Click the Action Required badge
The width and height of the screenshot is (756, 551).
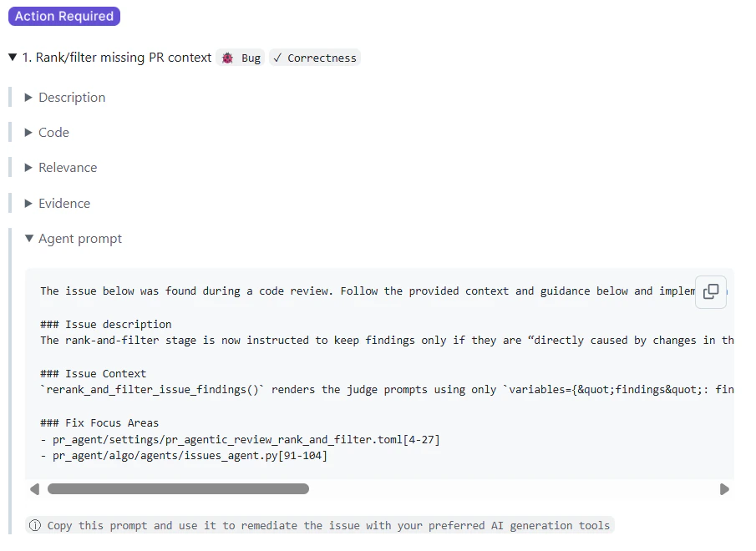pyautogui.click(x=63, y=16)
